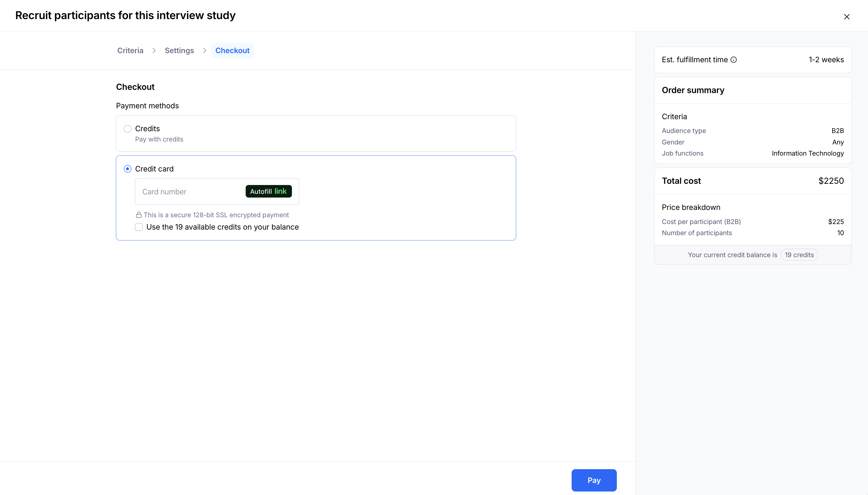
Task: Click the Autofill link button
Action: tap(268, 191)
